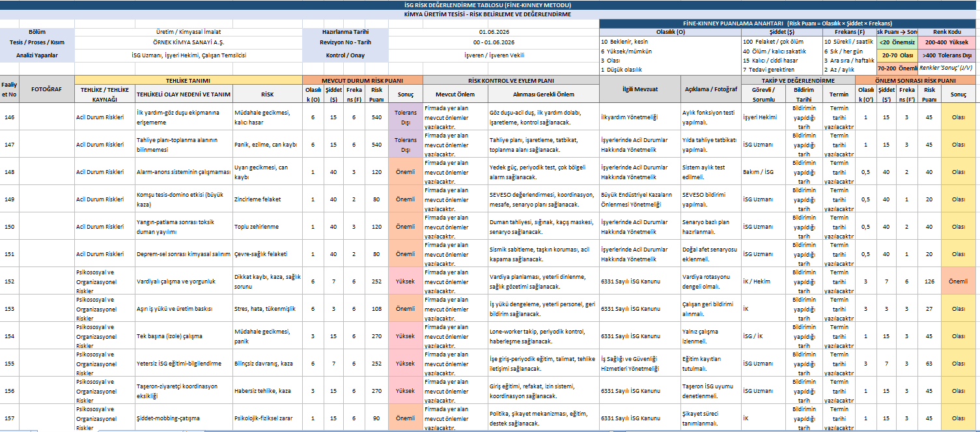
Task: Select the 'Bölüm' label cell
Action: point(38,32)
